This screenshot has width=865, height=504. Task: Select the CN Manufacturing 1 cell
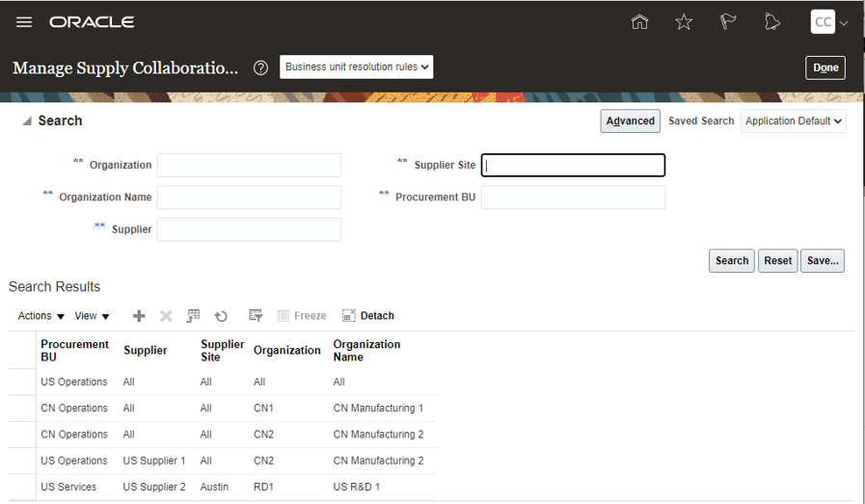378,409
